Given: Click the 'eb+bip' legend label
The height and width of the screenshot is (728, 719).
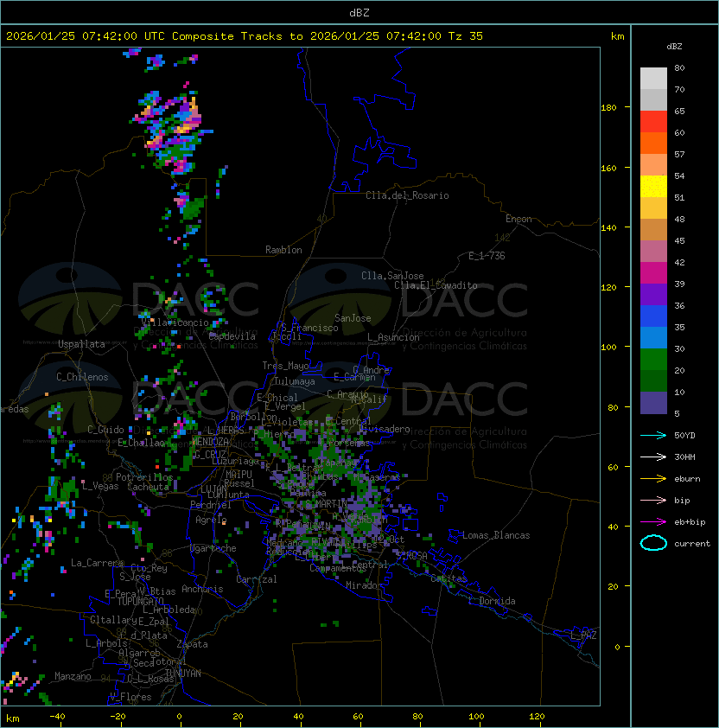Looking at the screenshot, I should (690, 522).
